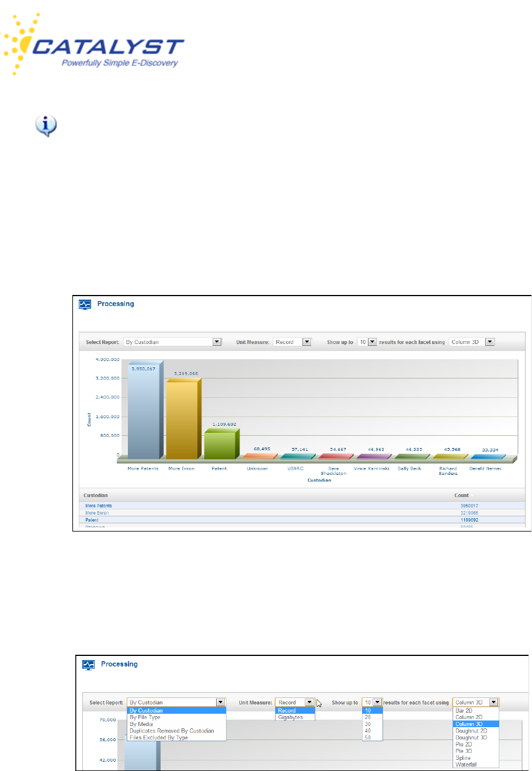Choose Files Excluded By Type option

click(176, 738)
